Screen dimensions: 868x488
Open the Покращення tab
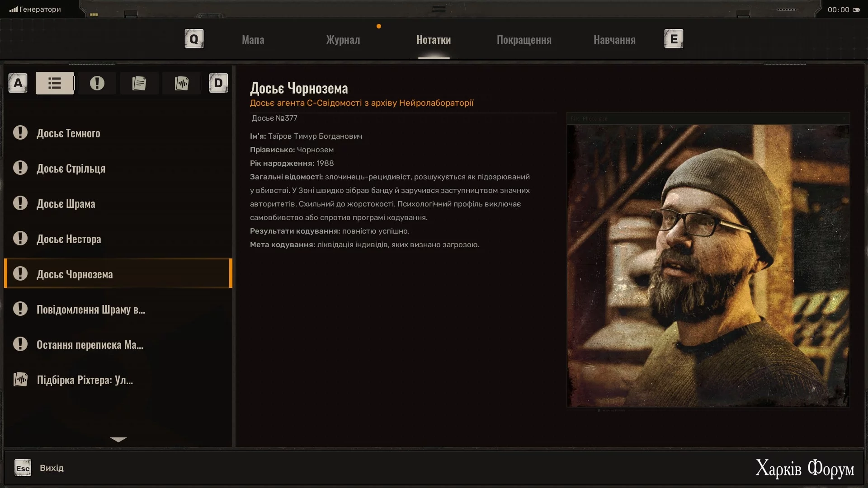[524, 40]
